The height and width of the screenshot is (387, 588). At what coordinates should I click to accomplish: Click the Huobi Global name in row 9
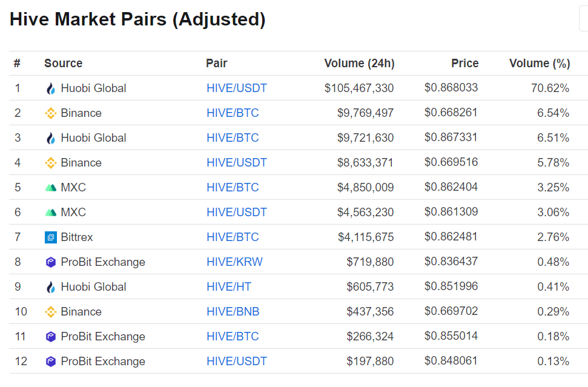pos(93,286)
